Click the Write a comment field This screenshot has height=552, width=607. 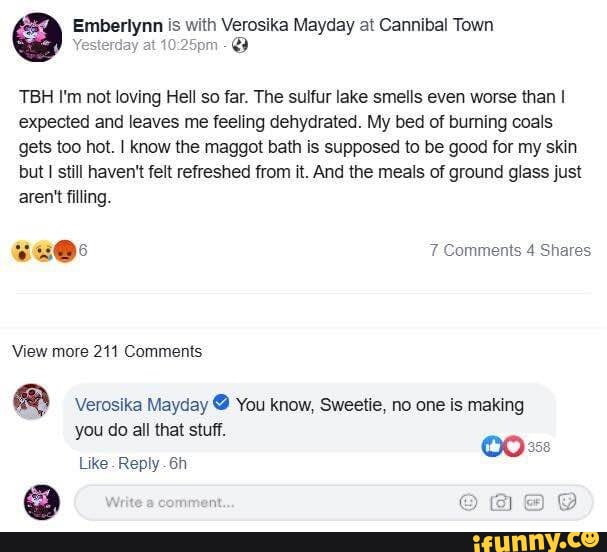tap(333, 502)
